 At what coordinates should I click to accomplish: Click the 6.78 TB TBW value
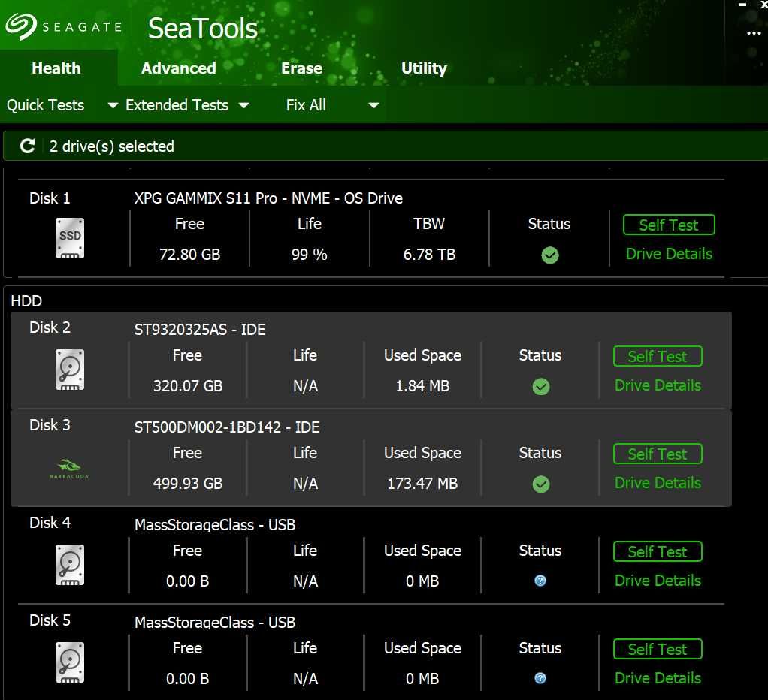click(429, 255)
